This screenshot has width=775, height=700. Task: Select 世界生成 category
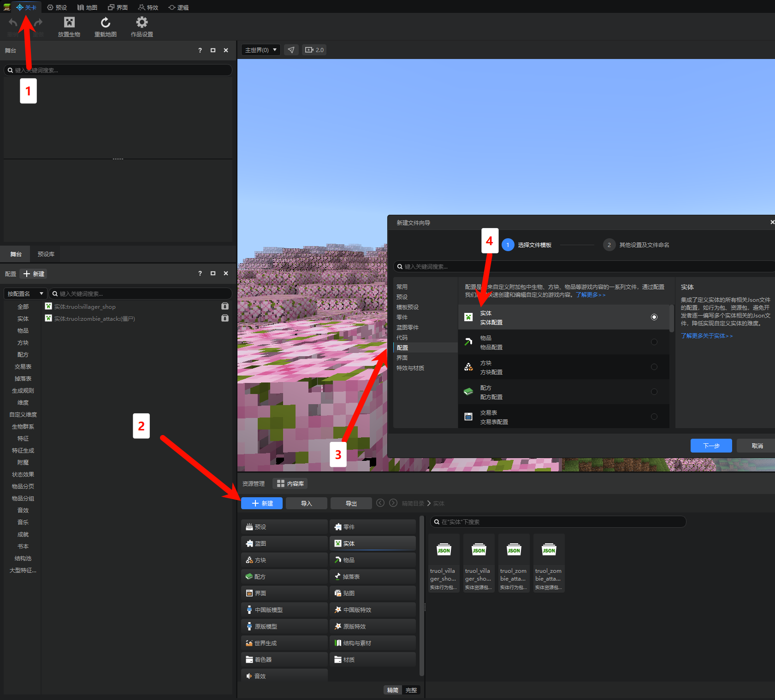(284, 643)
